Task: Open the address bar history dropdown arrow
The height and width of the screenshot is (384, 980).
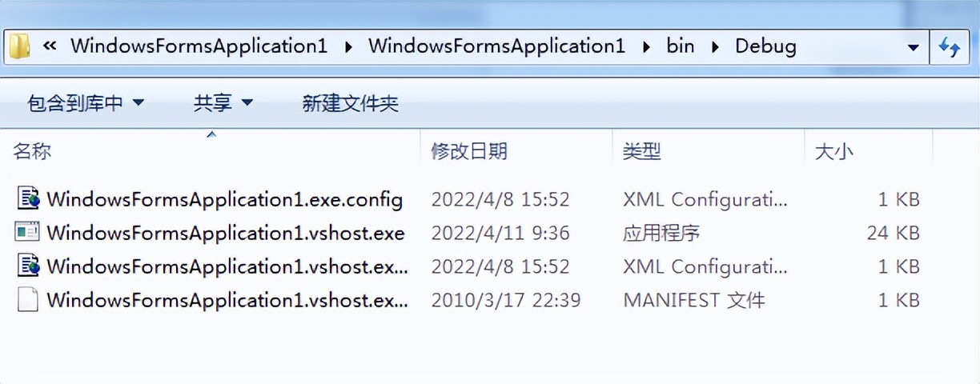Action: tap(913, 47)
